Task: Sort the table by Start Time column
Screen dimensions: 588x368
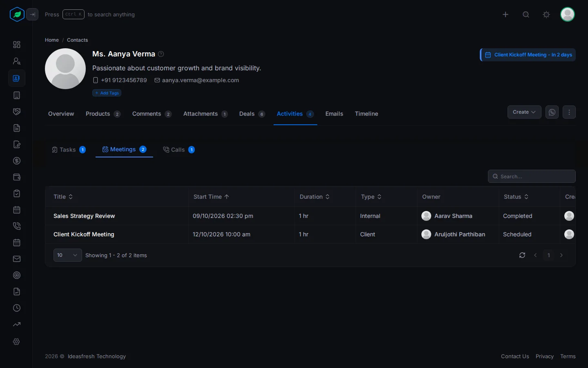Action: coord(212,197)
